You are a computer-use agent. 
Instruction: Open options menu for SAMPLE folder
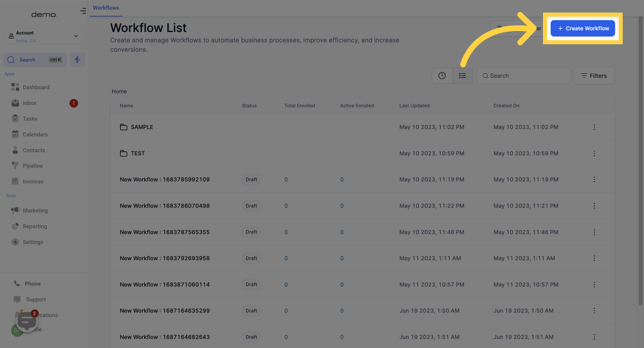tap(594, 127)
